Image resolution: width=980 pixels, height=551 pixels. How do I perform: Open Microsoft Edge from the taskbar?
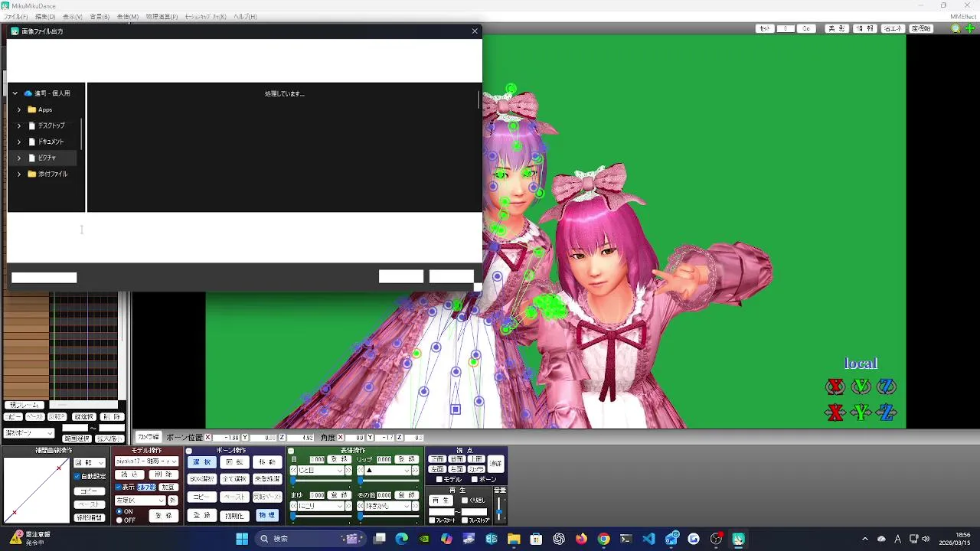[402, 539]
